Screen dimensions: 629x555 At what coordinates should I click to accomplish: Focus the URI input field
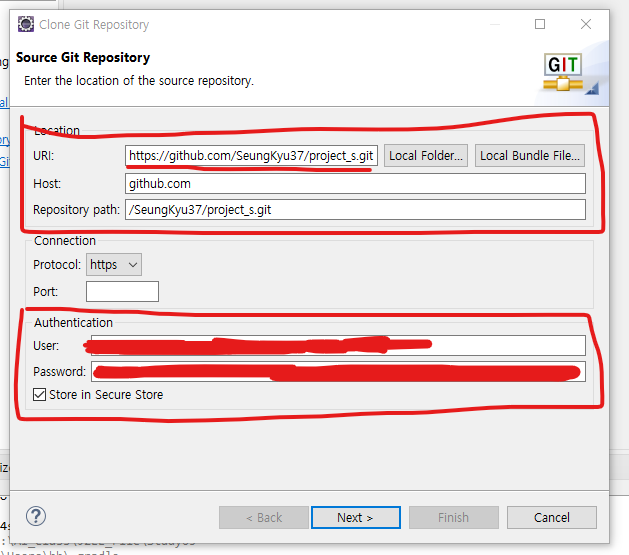point(251,156)
